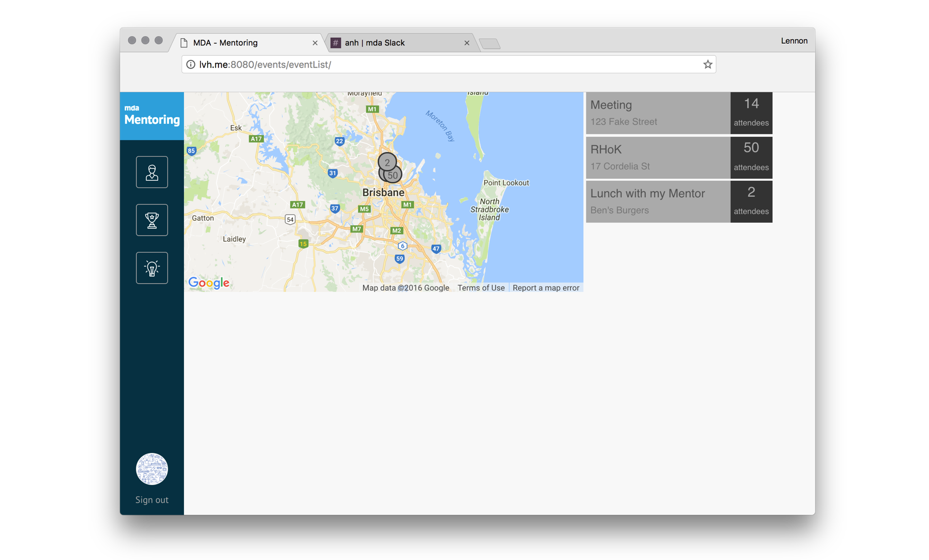Select the map marker labeled 2
The image size is (929, 560).
[386, 161]
